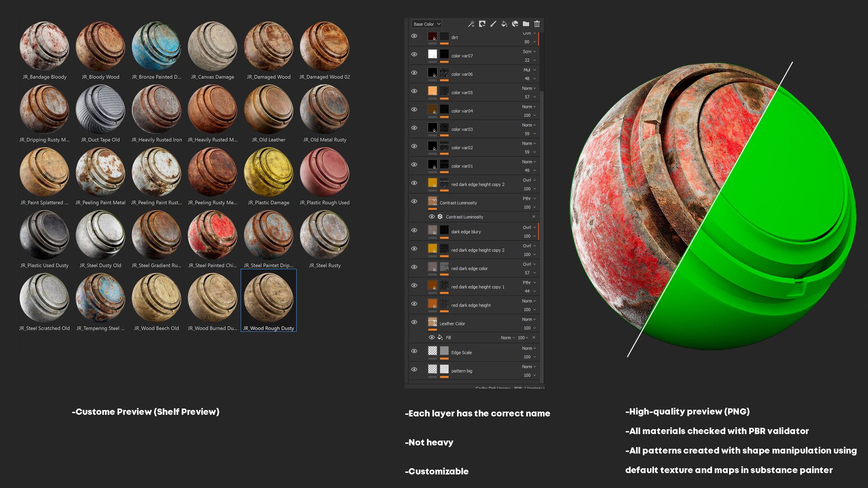
Task: Add a new paint layer with brush icon
Action: coord(493,24)
